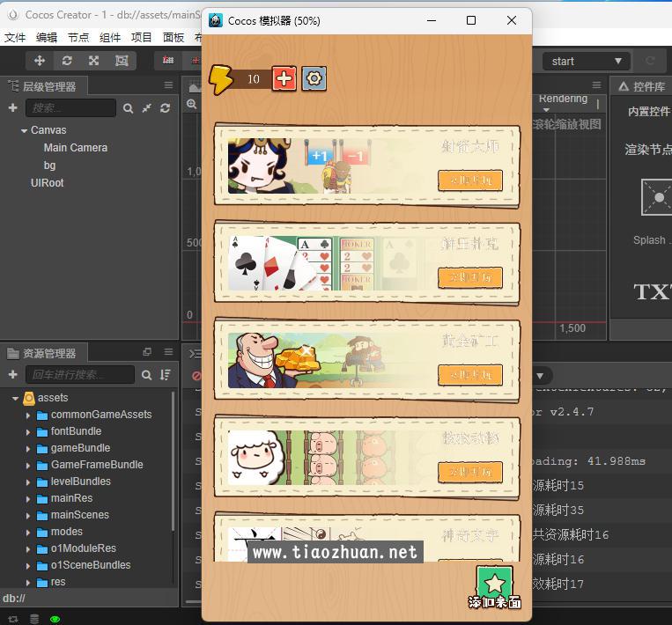Select the scale transform tool
Screen dimensions: 672x625
(94, 61)
